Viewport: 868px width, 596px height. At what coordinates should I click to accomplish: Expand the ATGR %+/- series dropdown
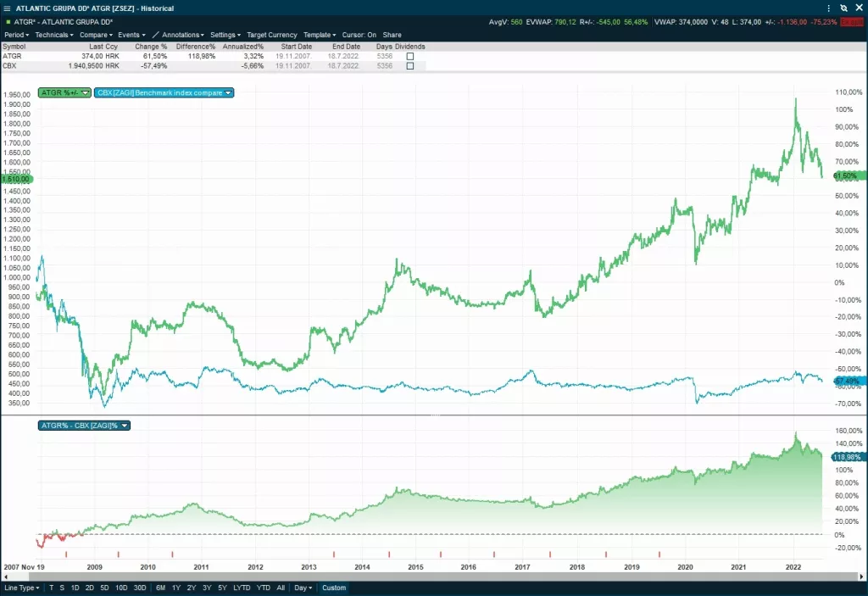(x=85, y=92)
